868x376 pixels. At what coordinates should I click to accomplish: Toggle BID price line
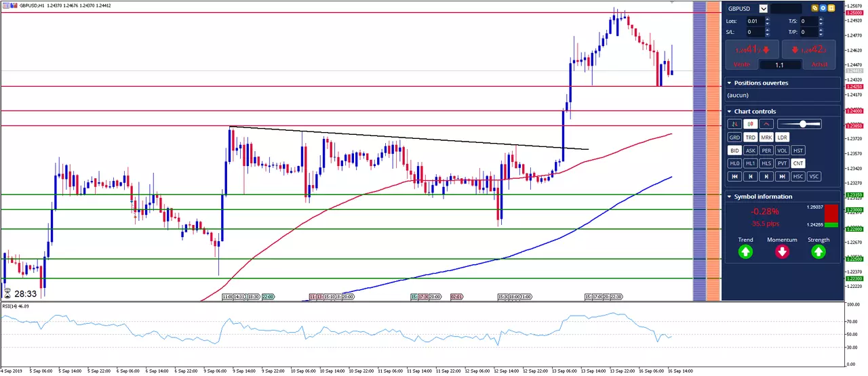click(734, 150)
